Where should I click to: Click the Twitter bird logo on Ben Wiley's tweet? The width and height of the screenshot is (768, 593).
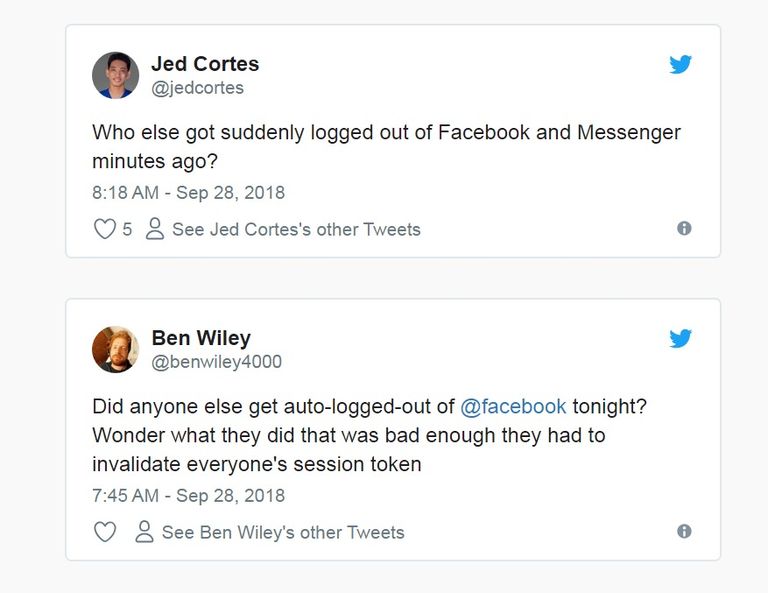tap(681, 339)
